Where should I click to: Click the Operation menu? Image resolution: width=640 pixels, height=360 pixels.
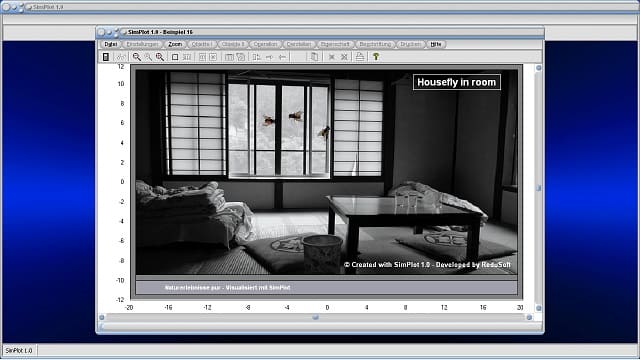(265, 44)
